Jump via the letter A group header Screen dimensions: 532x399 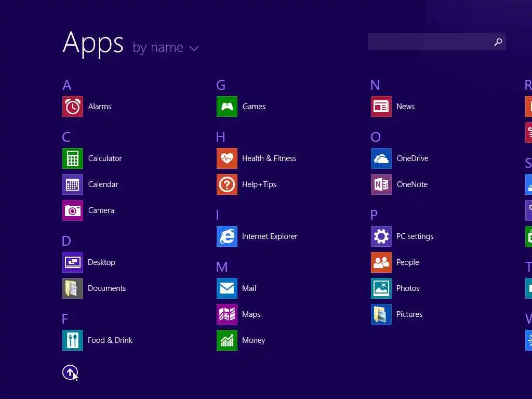(x=67, y=85)
